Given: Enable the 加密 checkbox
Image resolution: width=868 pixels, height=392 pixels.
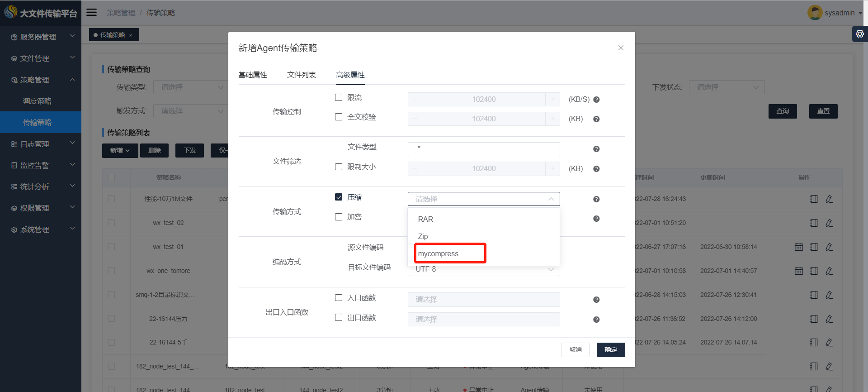Looking at the screenshot, I should (339, 217).
